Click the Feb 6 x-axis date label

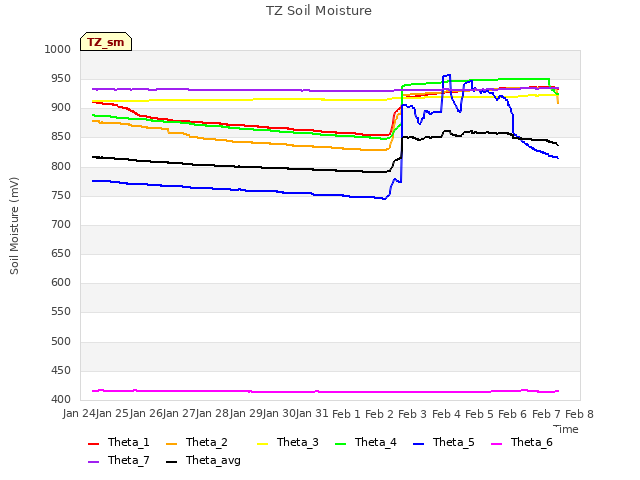coord(513,414)
